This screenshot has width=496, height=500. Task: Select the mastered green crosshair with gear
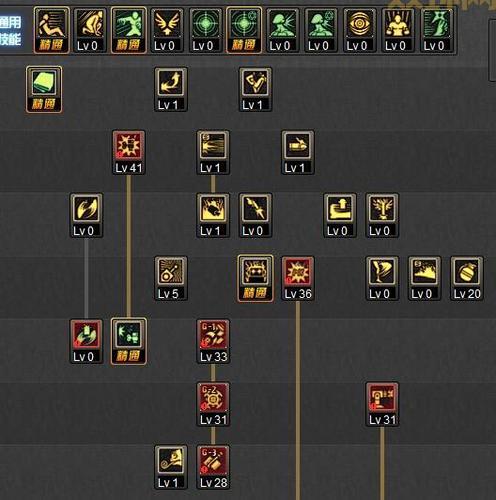(244, 30)
